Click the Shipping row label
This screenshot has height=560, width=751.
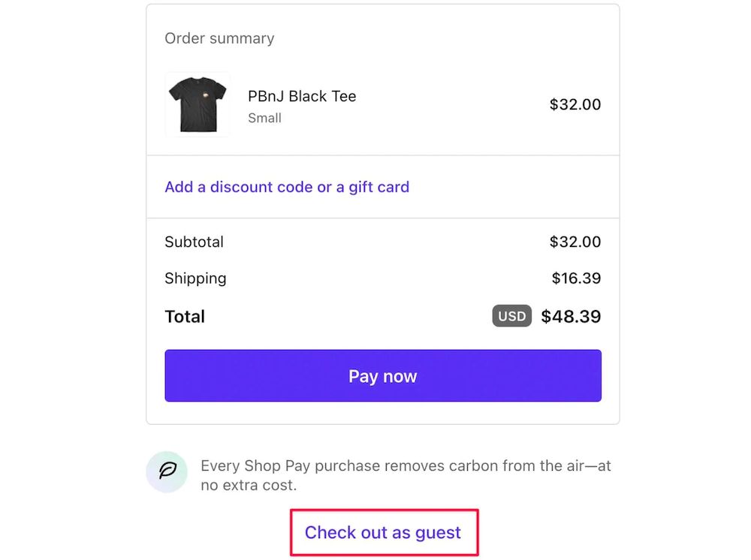pyautogui.click(x=195, y=278)
